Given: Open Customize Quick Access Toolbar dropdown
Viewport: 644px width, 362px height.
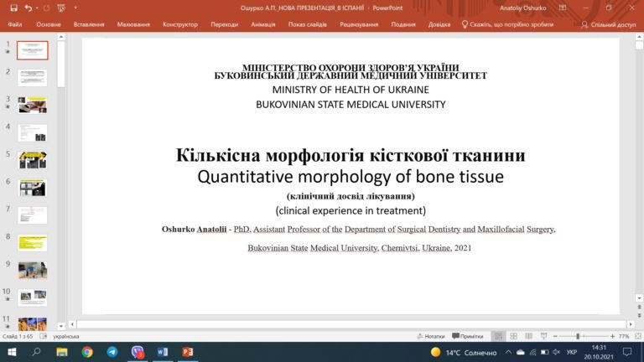Looking at the screenshot, I should point(75,8).
